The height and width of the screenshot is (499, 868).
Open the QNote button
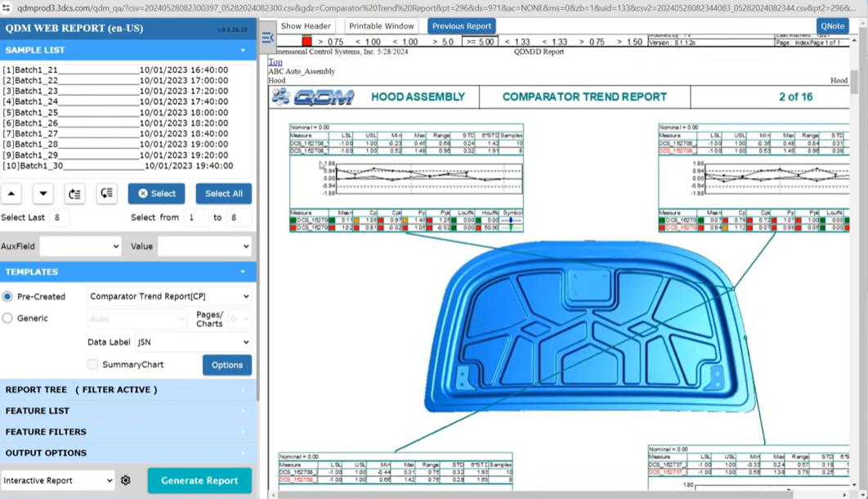[833, 26]
